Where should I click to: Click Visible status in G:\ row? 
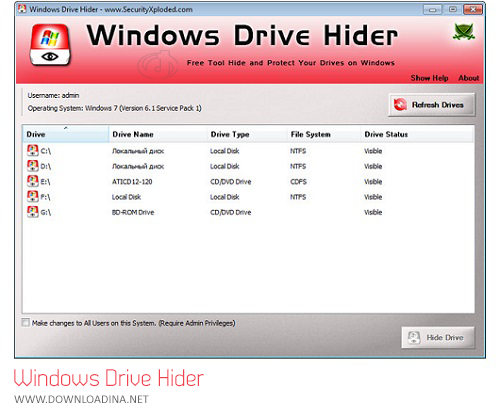(x=373, y=212)
